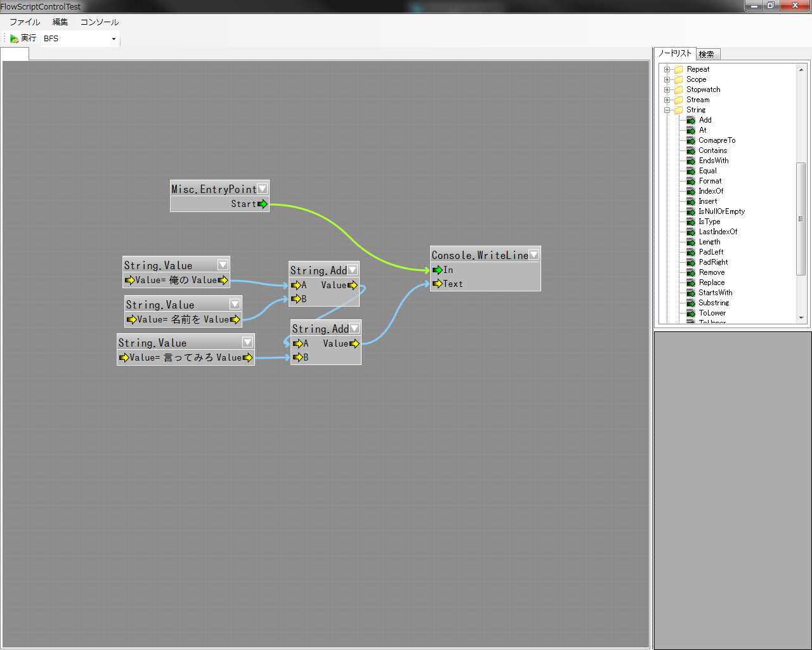
Task: Click Value output port of lower String.Add node
Action: [354, 343]
